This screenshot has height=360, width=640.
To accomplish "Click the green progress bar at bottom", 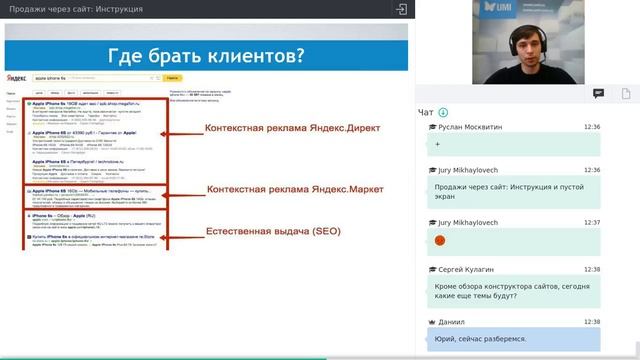I will coord(163,358).
